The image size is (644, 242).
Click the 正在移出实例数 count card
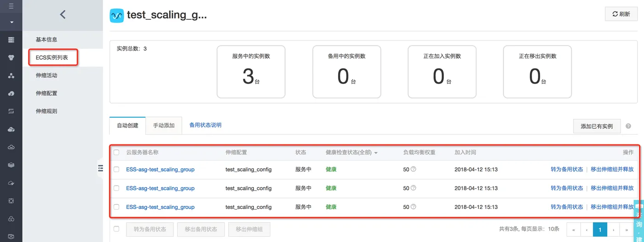click(537, 71)
